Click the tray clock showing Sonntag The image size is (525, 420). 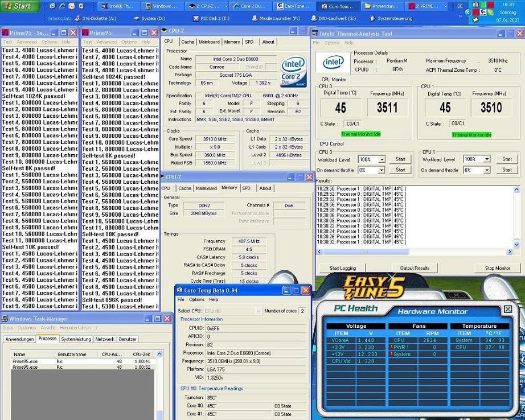[x=507, y=13]
